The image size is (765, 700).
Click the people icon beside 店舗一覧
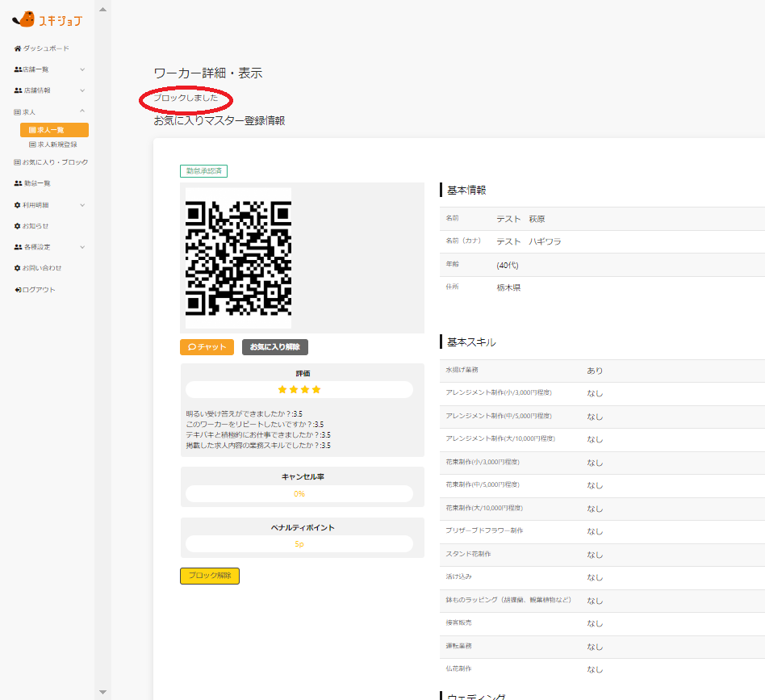pos(18,69)
